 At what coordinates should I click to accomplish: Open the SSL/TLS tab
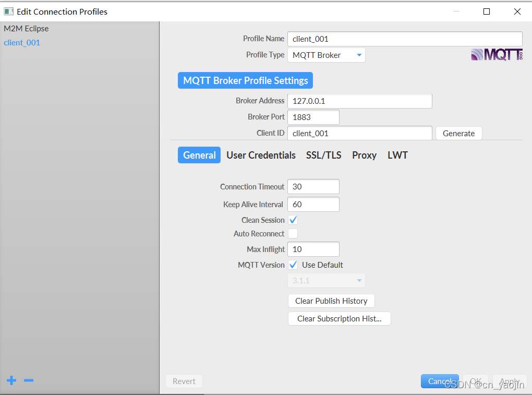[x=323, y=155]
